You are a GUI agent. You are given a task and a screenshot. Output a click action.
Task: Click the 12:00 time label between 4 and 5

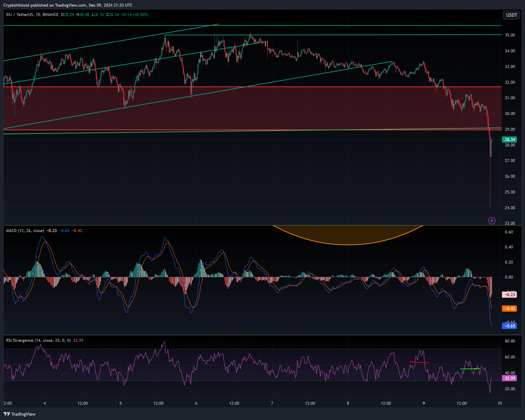click(x=83, y=403)
